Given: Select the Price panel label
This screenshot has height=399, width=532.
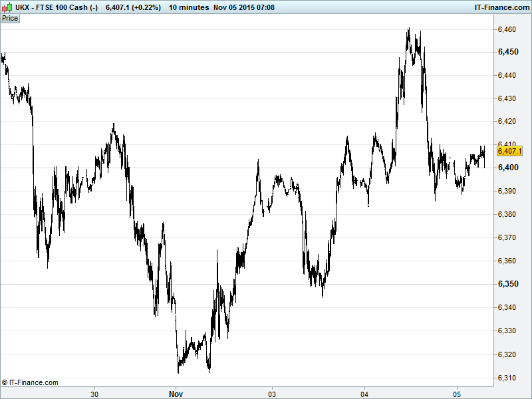Looking at the screenshot, I should pyautogui.click(x=10, y=19).
